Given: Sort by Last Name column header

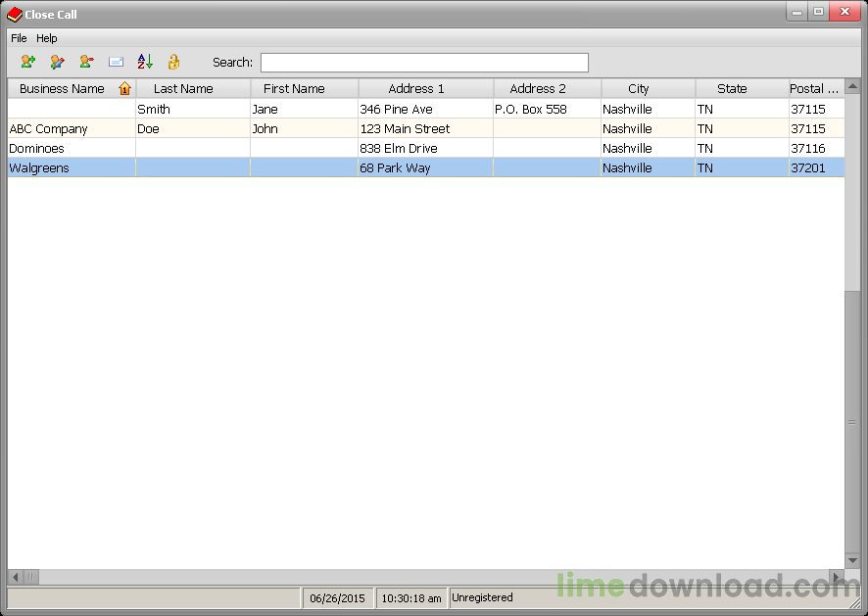Looking at the screenshot, I should tap(193, 88).
